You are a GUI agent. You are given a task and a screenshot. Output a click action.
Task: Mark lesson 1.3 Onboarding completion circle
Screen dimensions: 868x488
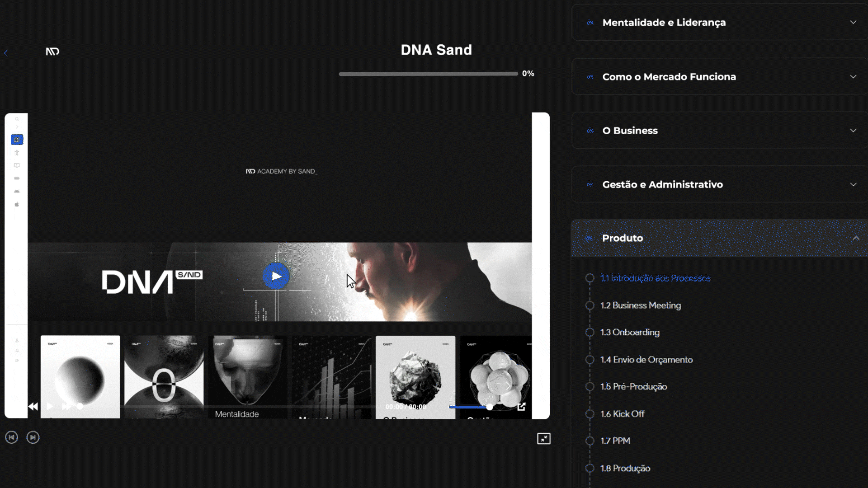tap(590, 333)
